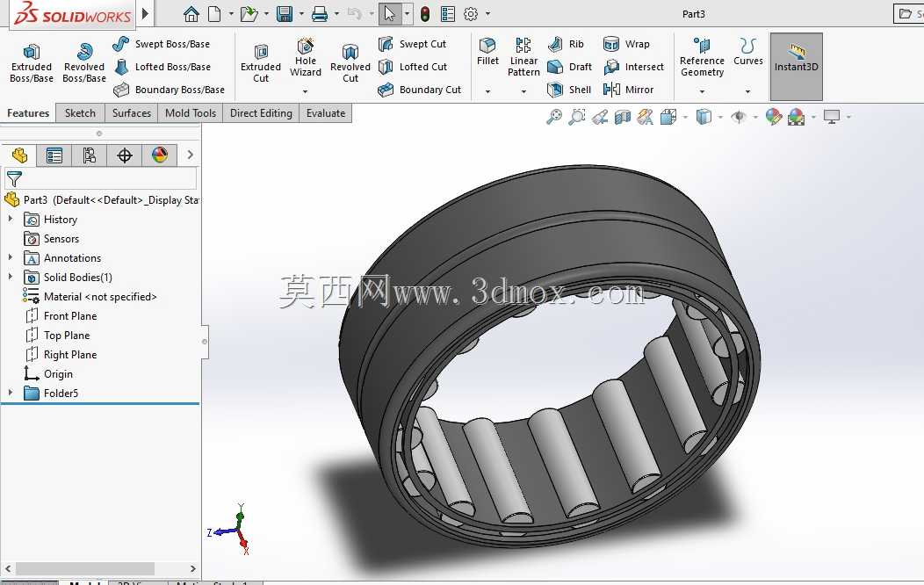Select the Shell tool

[568, 90]
